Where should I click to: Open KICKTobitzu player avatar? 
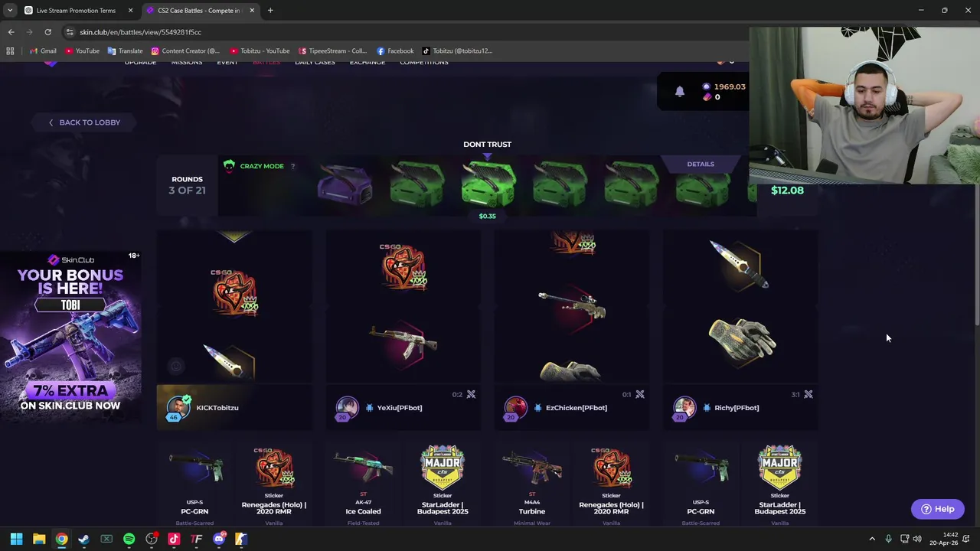178,407
